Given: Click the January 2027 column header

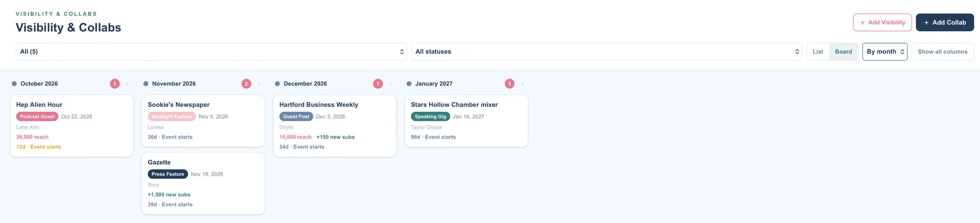Looking at the screenshot, I should (x=434, y=84).
